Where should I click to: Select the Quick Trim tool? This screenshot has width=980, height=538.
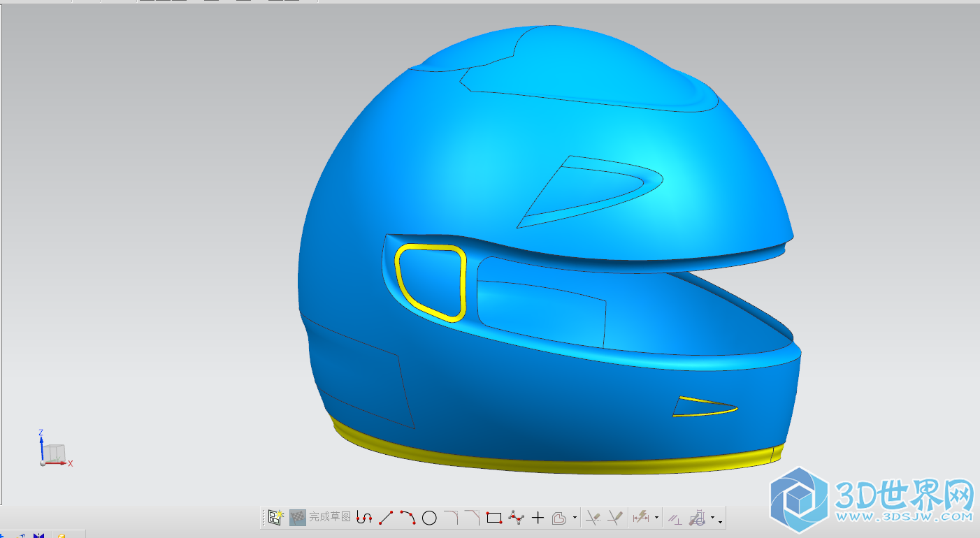pyautogui.click(x=593, y=518)
